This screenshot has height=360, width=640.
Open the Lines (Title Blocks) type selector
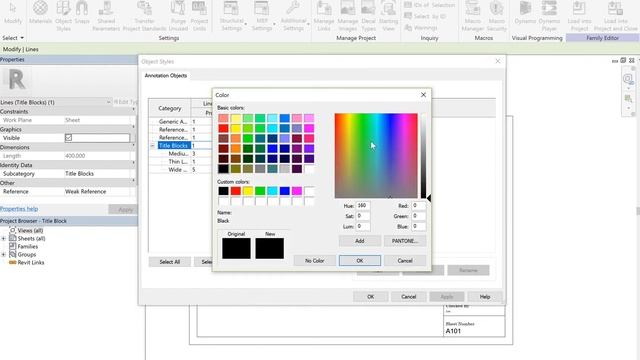click(56, 102)
